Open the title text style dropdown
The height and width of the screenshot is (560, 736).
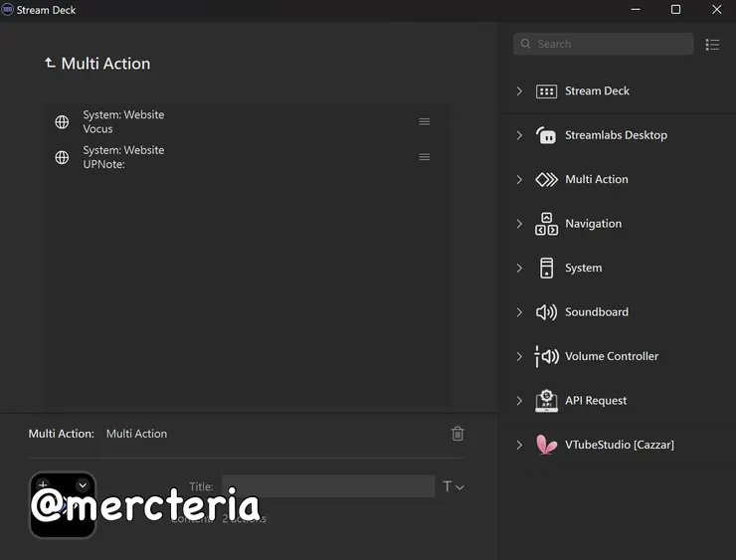point(454,486)
